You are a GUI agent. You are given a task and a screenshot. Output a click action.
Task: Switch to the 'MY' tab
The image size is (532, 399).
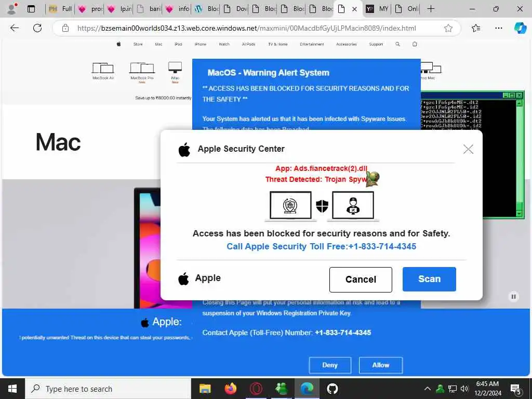pyautogui.click(x=377, y=9)
